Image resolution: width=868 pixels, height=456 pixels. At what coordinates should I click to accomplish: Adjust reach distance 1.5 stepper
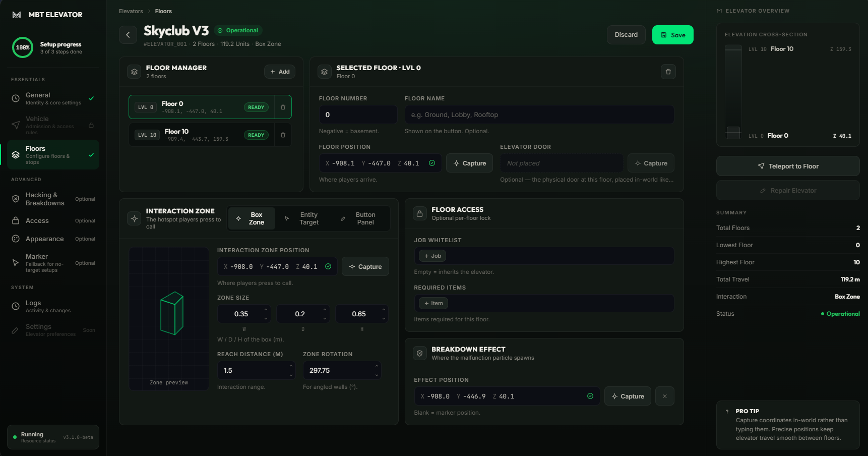click(291, 370)
